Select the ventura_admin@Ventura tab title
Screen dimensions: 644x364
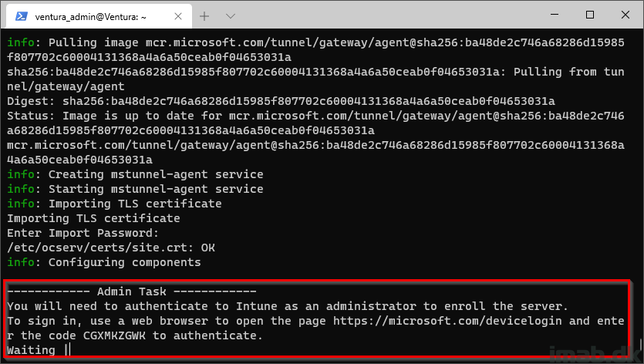coord(91,17)
